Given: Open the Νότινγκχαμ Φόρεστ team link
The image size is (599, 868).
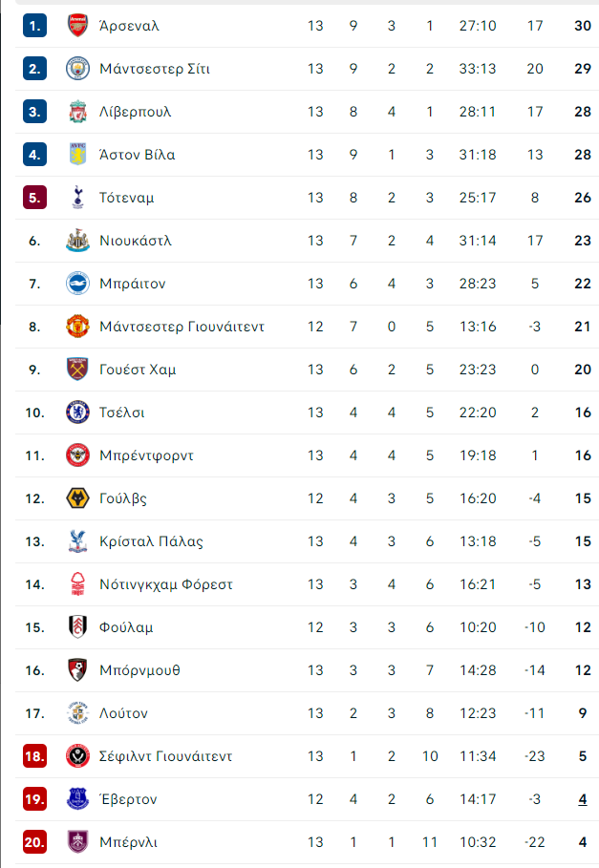Looking at the screenshot, I should pyautogui.click(x=166, y=584).
